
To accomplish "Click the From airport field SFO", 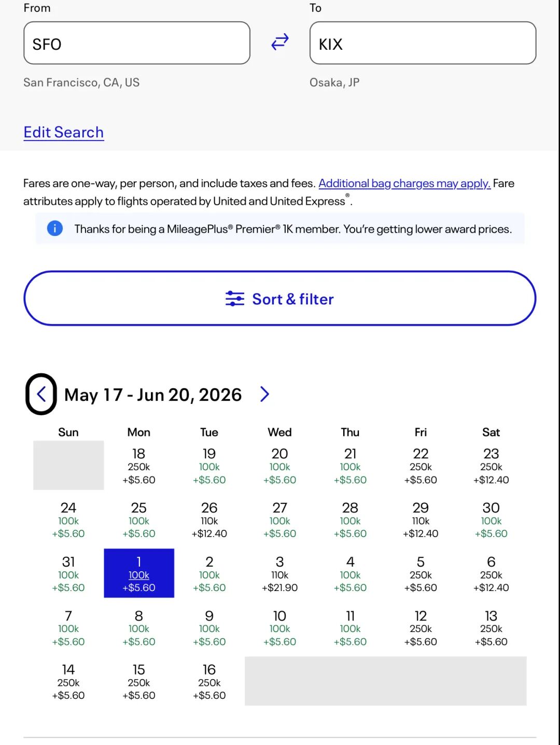I will tap(137, 43).
